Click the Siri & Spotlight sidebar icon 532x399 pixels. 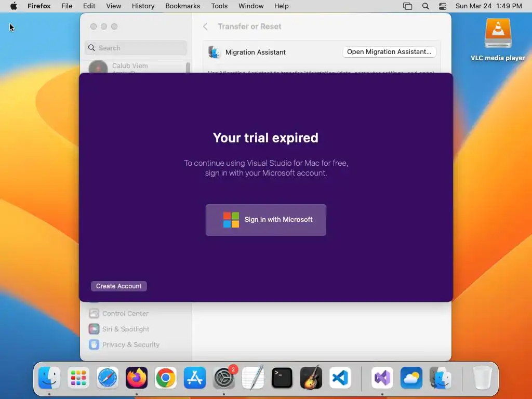tap(94, 329)
